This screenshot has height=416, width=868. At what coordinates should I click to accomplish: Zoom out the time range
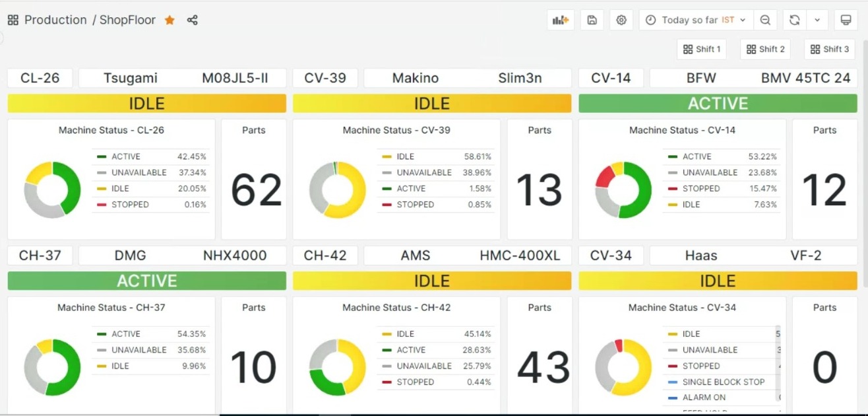click(x=765, y=20)
